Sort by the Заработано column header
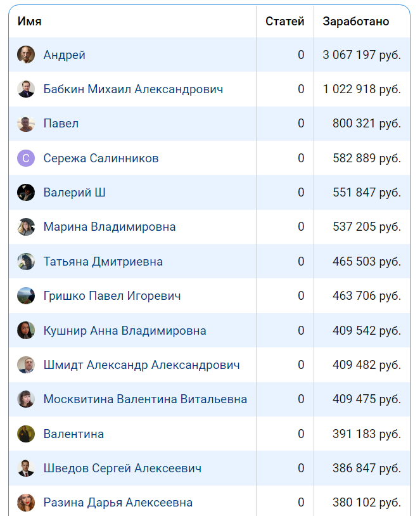420x516 pixels. (356, 22)
